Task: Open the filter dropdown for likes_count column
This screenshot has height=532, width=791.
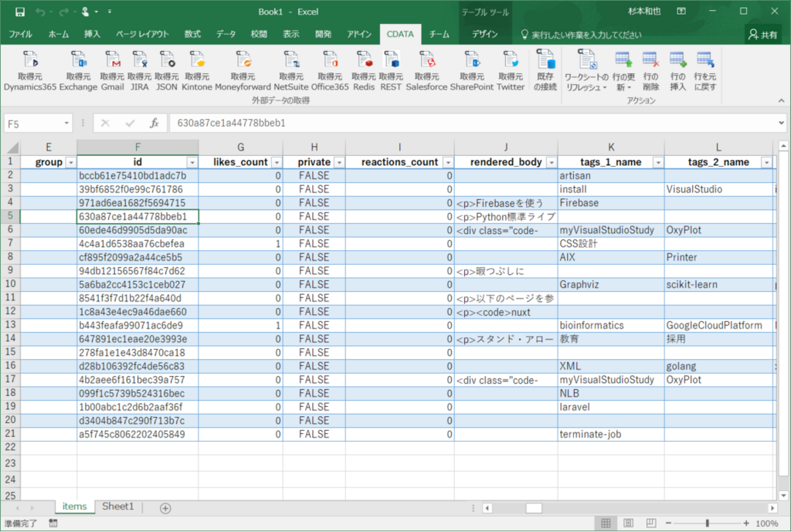Action: (277, 162)
